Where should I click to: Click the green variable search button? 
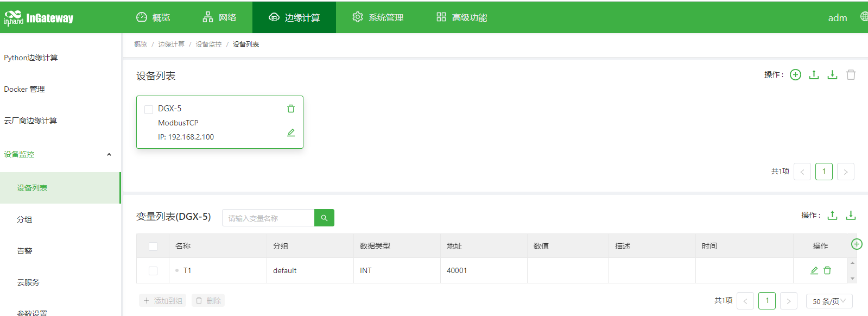324,218
